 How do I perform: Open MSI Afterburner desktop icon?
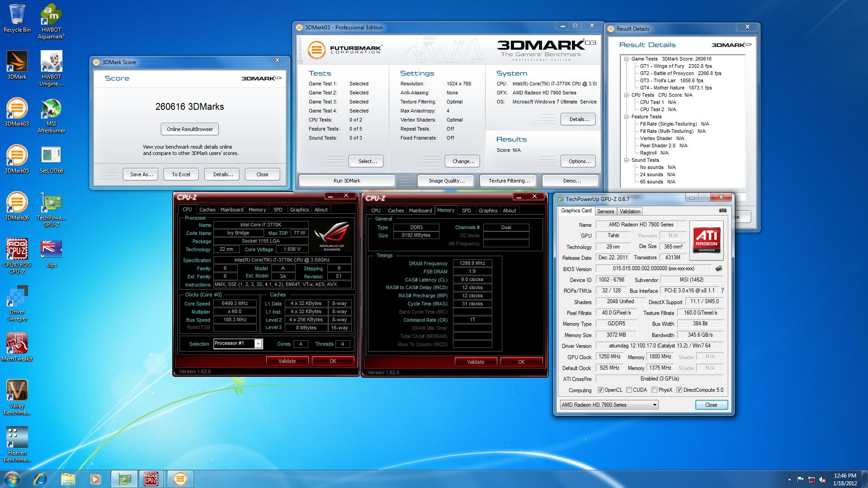pyautogui.click(x=51, y=116)
